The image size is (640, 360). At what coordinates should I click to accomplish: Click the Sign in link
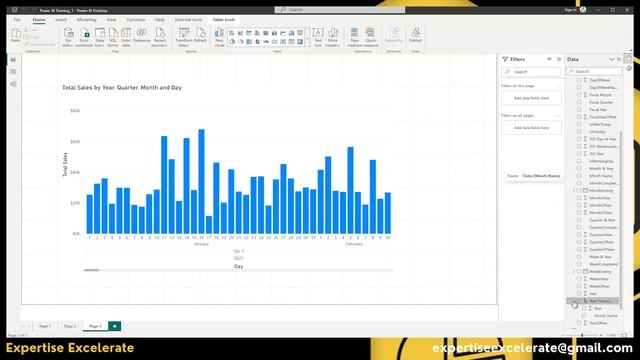pos(570,10)
